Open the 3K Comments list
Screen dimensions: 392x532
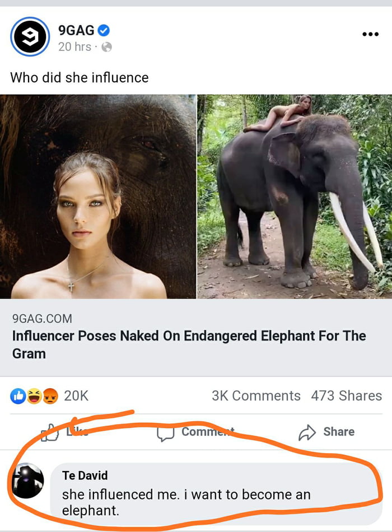pyautogui.click(x=256, y=395)
